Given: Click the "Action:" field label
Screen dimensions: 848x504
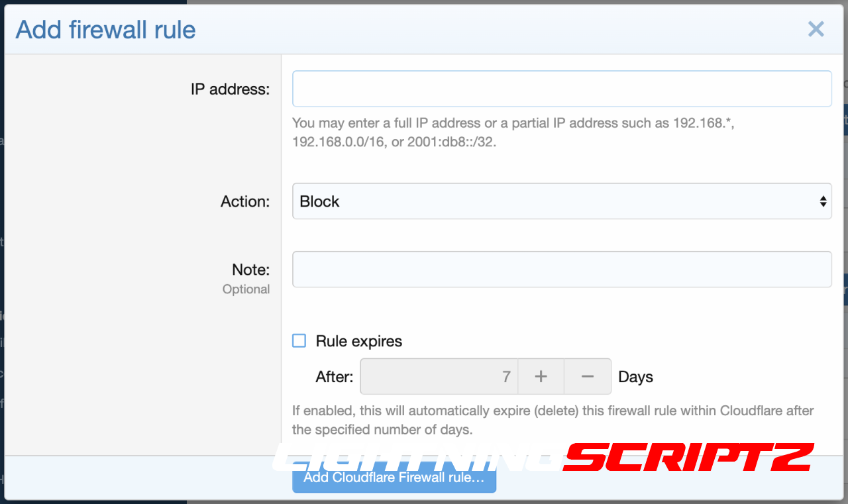Looking at the screenshot, I should (245, 201).
